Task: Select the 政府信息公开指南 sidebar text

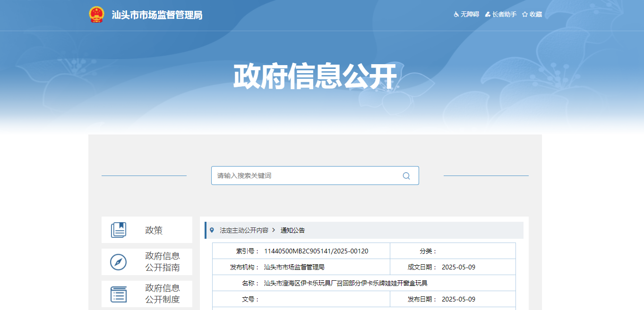Action: [163, 262]
